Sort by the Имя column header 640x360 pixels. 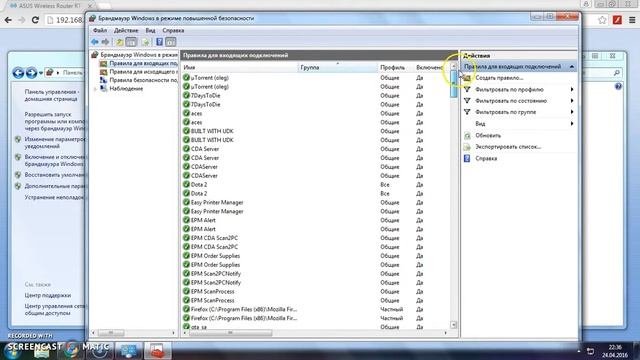tap(240, 67)
